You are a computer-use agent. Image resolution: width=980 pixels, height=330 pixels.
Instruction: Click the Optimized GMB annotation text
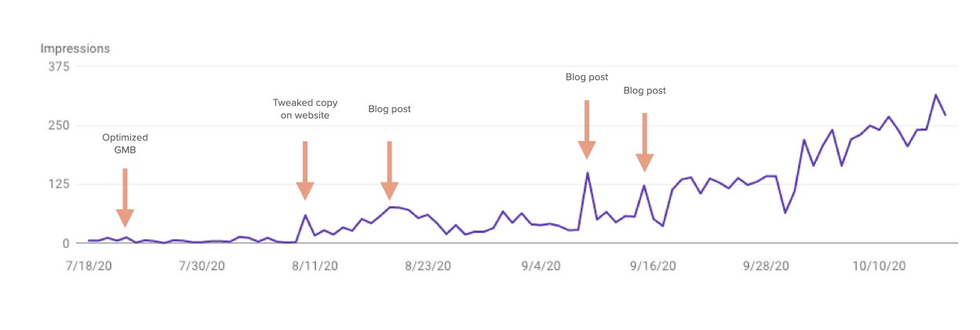pos(125,143)
